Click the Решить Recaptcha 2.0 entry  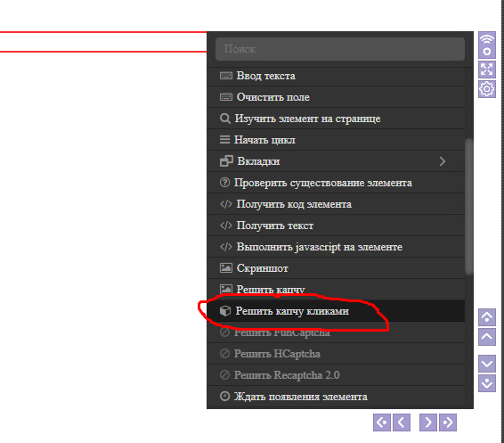coord(336,375)
